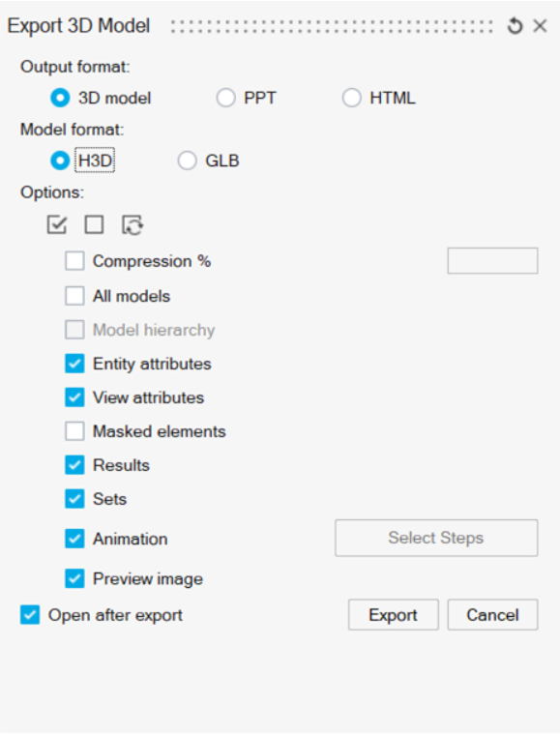Viewport: 560px width, 734px height.
Task: Uncheck Open after export
Action: 30,615
